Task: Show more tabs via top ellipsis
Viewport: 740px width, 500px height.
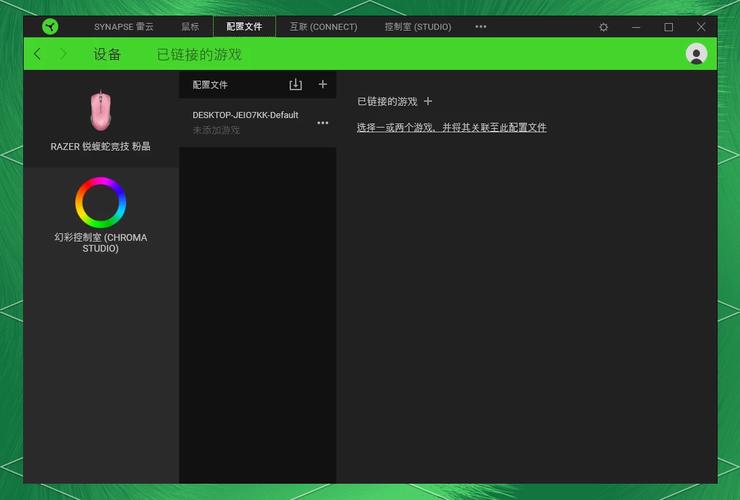Action: click(480, 26)
